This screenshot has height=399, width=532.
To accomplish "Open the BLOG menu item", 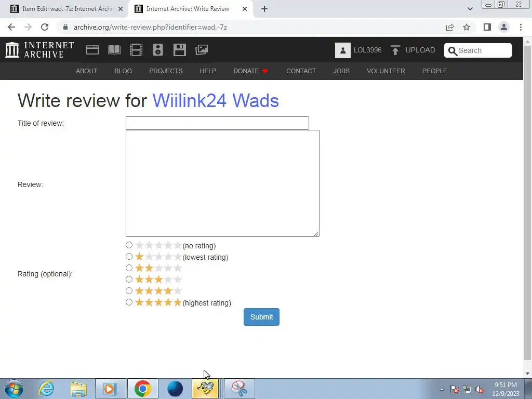I will pos(123,71).
